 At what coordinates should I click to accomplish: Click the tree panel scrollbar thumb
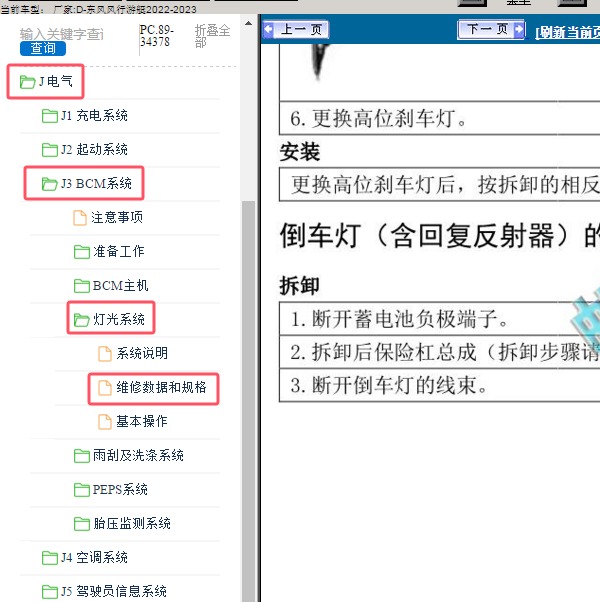coord(248,401)
